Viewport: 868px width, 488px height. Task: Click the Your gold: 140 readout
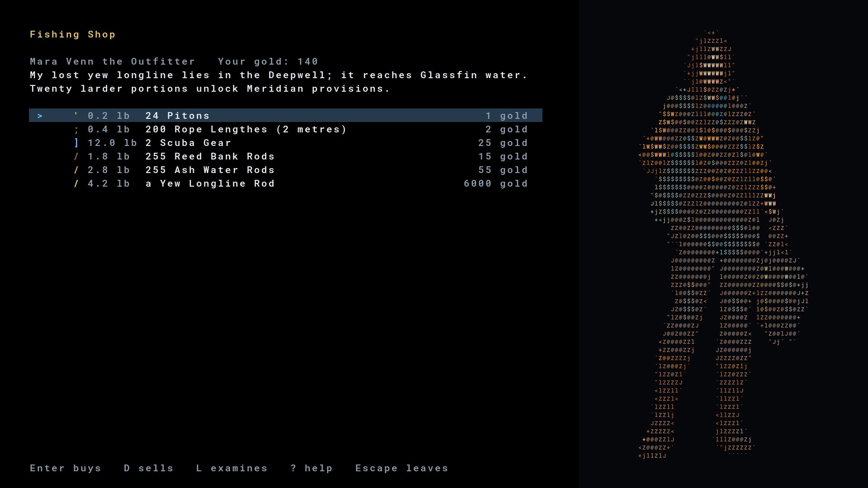click(268, 61)
